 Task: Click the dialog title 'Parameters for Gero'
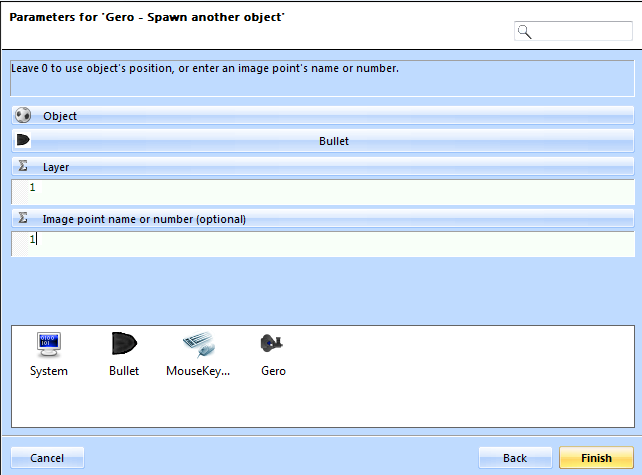[x=147, y=17]
